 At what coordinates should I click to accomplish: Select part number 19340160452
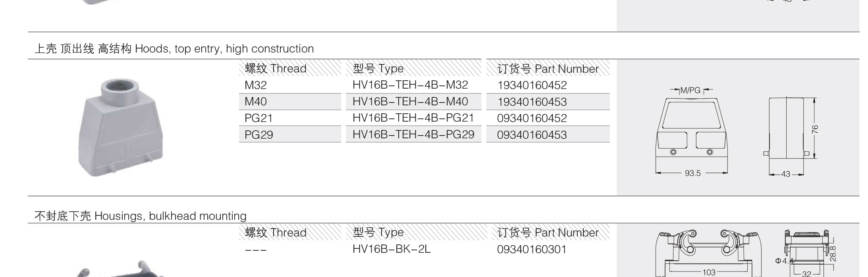(x=532, y=85)
